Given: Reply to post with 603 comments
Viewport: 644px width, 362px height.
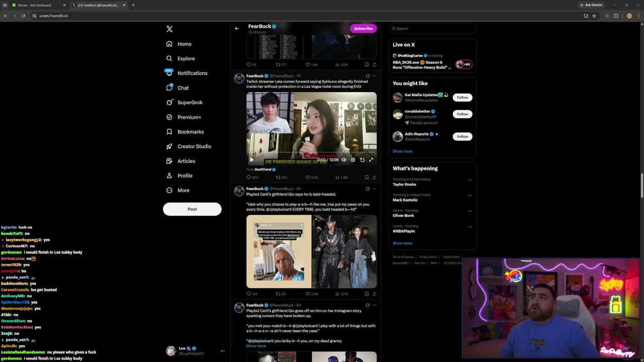Looking at the screenshot, I should coord(252,177).
